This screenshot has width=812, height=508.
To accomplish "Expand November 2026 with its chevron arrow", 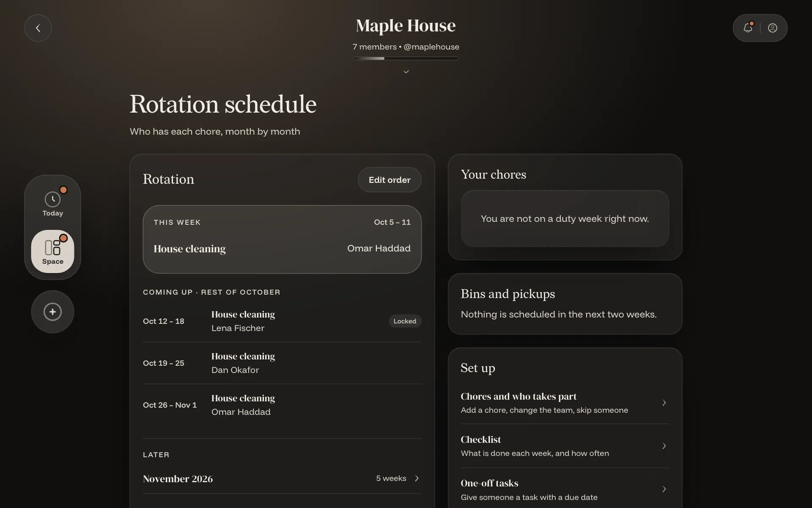I will [417, 478].
